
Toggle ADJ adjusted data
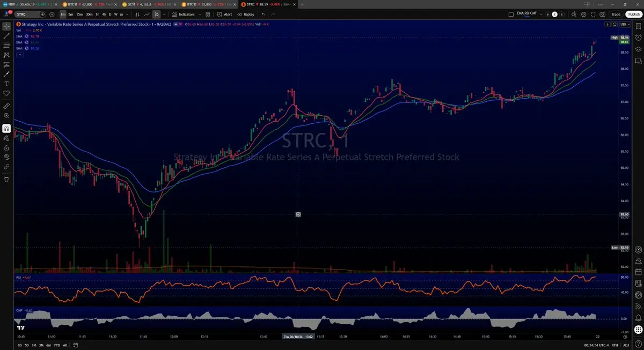click(625, 345)
